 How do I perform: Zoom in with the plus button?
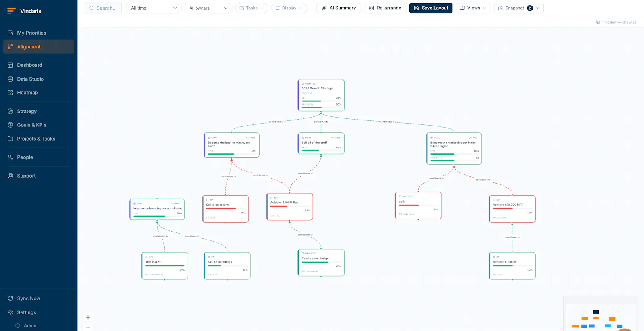[x=88, y=317]
